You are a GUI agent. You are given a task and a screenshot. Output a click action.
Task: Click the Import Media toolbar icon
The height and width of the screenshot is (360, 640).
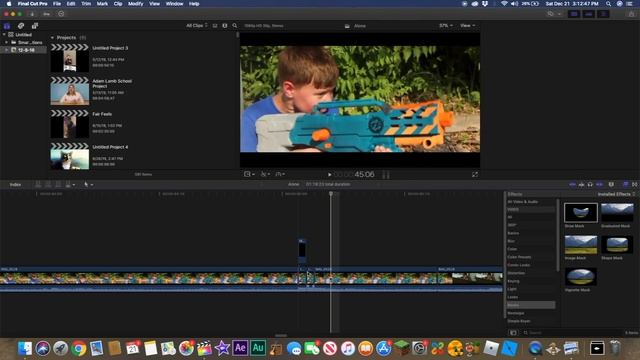pos(32,14)
